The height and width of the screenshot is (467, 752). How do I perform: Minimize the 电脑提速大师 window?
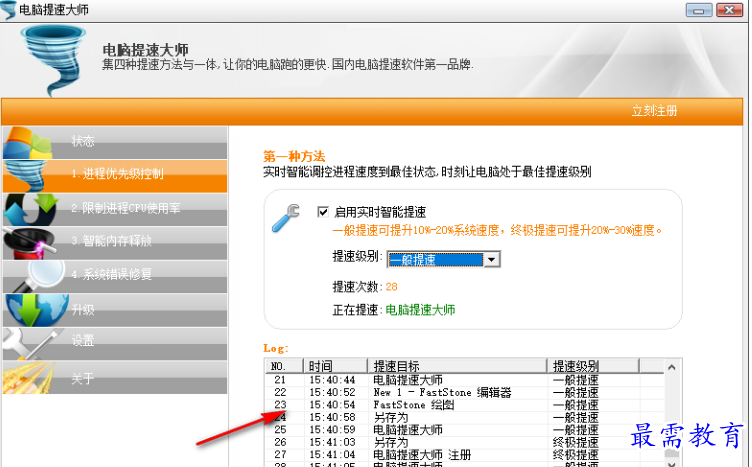(699, 10)
